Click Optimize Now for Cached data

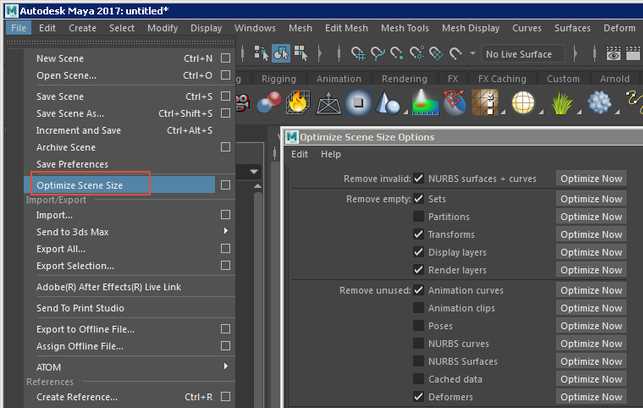coord(591,379)
